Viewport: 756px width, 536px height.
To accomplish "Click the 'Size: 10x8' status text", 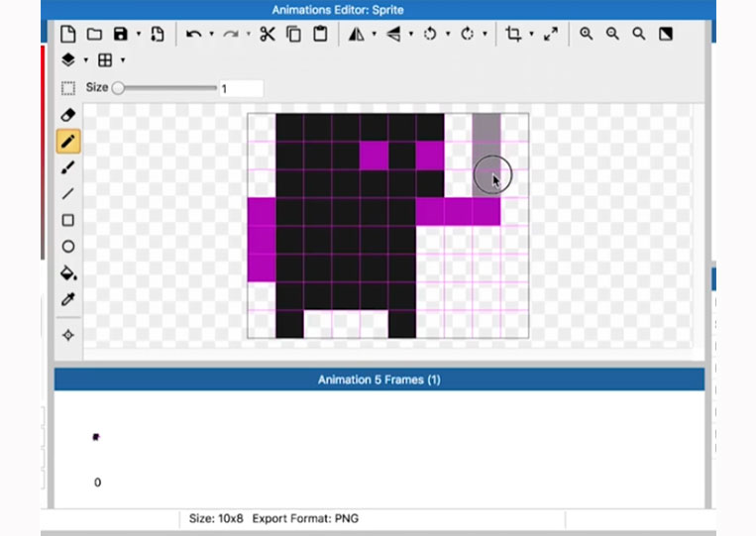I will [216, 518].
